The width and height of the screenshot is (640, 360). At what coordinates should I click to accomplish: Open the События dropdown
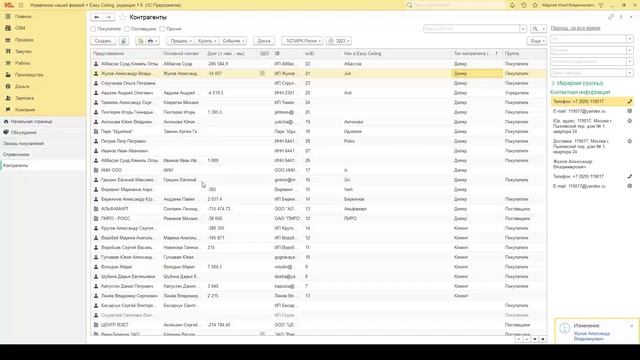point(233,41)
